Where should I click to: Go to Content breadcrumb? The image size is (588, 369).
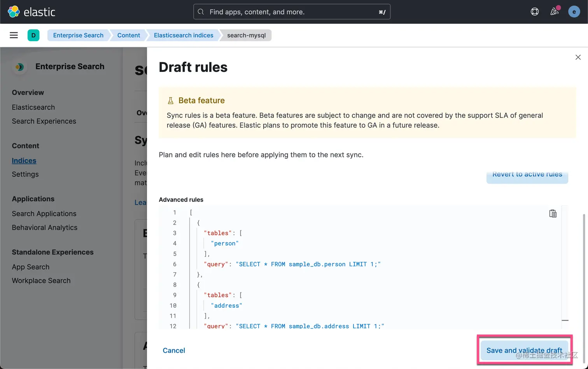(129, 35)
